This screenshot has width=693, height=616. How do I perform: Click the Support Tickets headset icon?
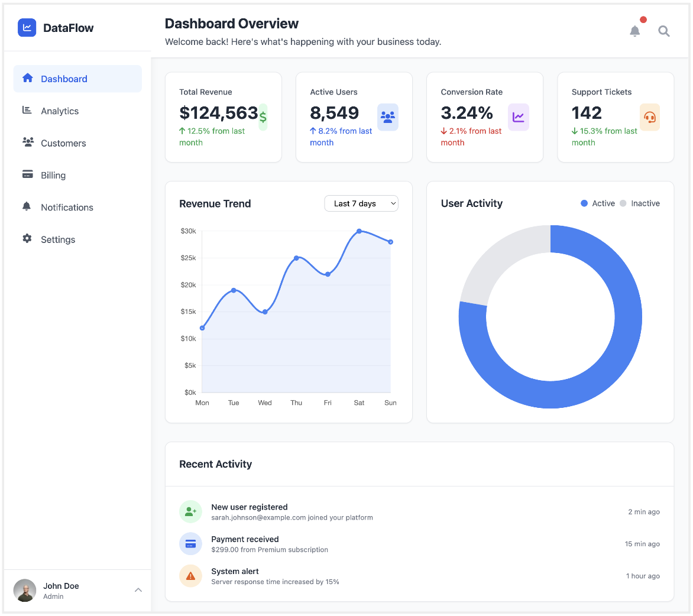point(649,117)
